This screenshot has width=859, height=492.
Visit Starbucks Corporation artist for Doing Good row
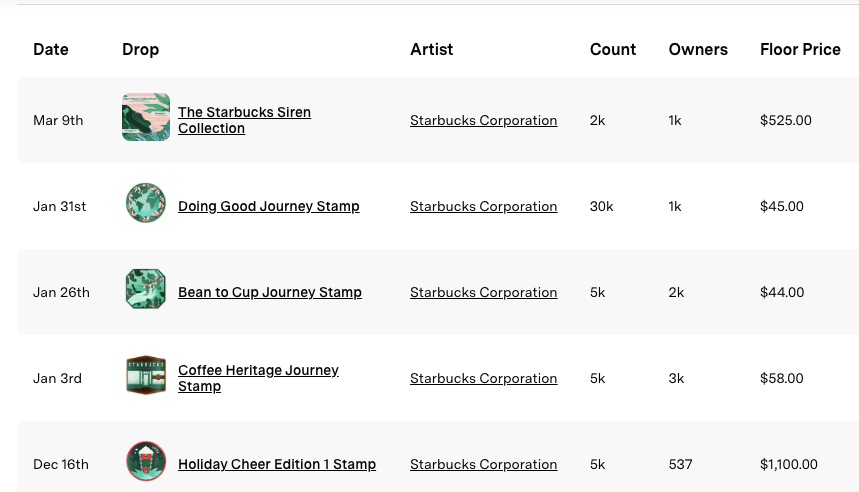[x=483, y=206]
